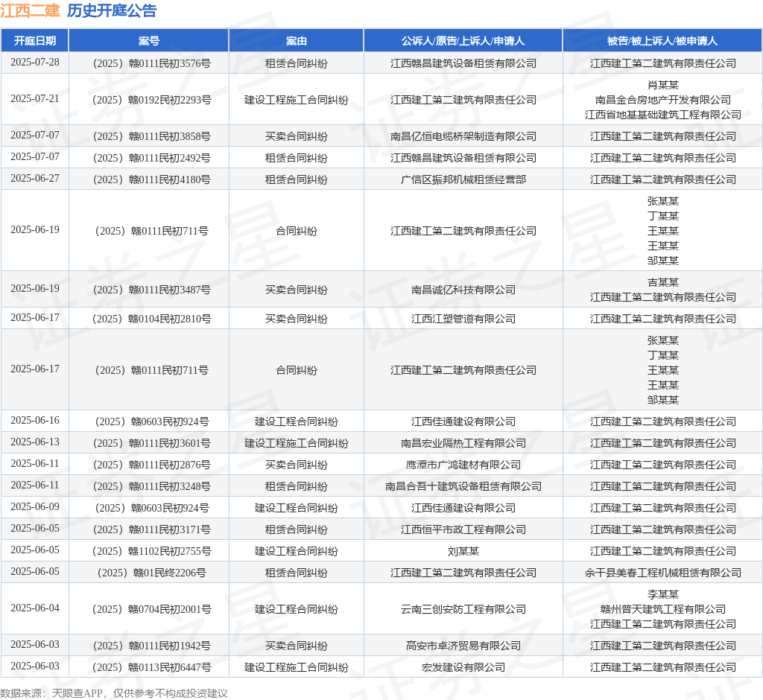
Task: Click 建设工程施工合同纠纷 in the 赣0113民初6447号 row
Action: (x=297, y=667)
